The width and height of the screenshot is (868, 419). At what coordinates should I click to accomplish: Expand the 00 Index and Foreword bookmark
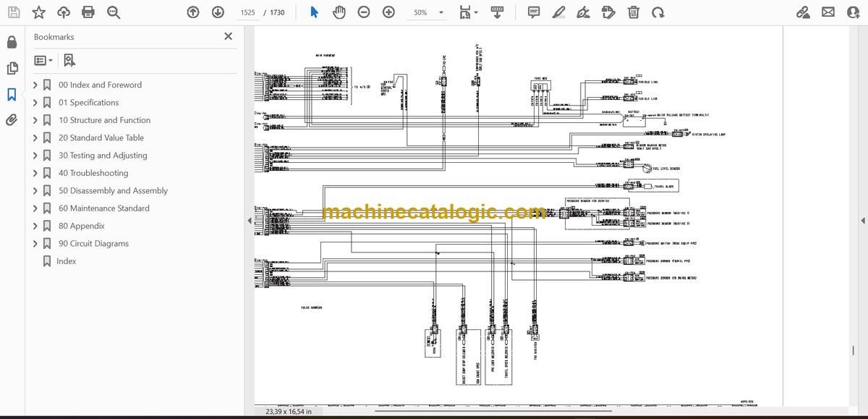click(x=35, y=85)
